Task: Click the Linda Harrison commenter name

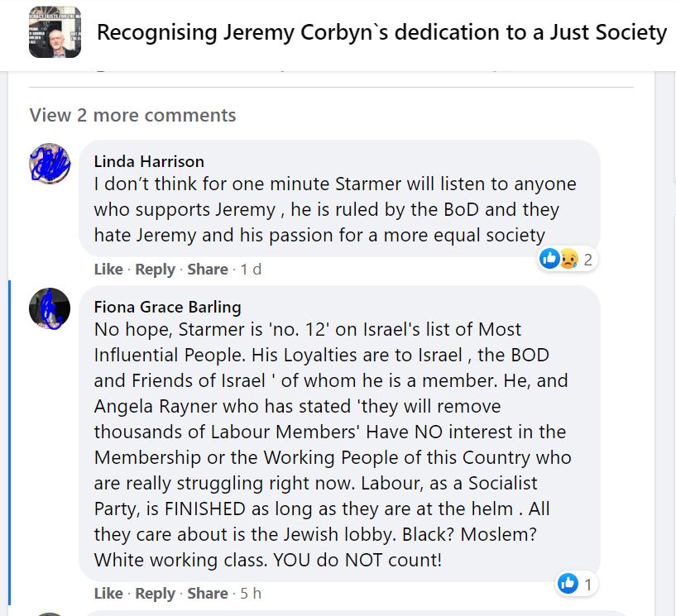Action: coord(149,160)
